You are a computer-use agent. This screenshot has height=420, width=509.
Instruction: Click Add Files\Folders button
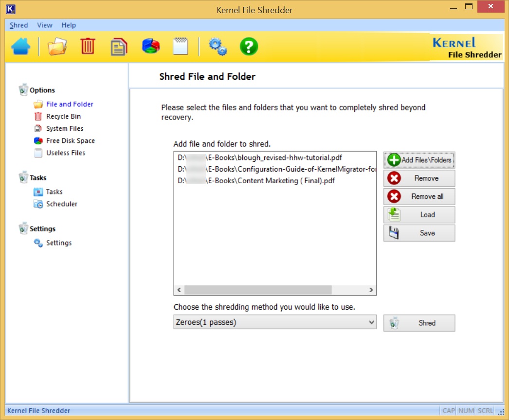pyautogui.click(x=419, y=160)
